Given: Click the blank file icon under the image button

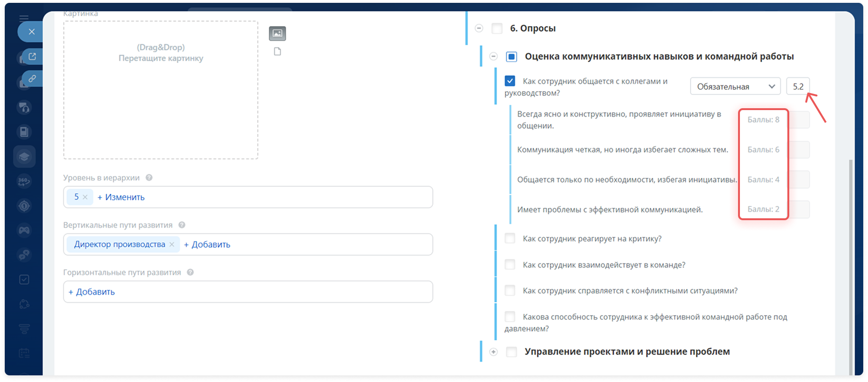Looking at the screenshot, I should pos(277,51).
